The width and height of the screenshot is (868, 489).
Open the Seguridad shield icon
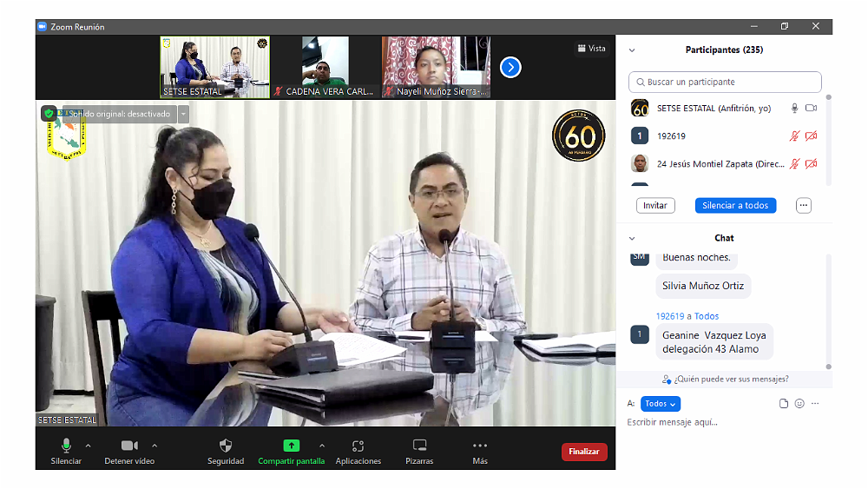point(226,446)
